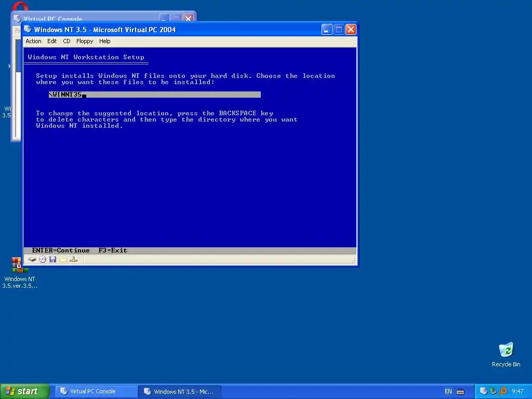Click the keyboard icon in language bar
532x399 pixels.
point(460,392)
